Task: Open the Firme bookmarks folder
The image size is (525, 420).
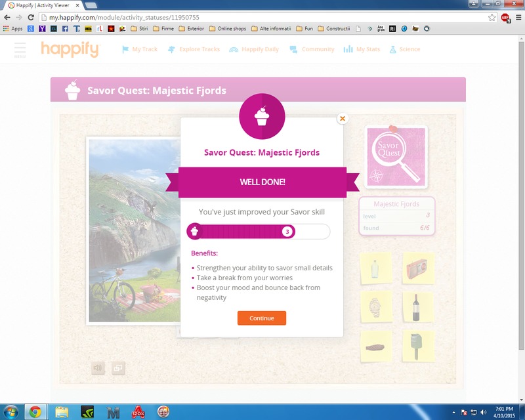Action: coord(163,29)
